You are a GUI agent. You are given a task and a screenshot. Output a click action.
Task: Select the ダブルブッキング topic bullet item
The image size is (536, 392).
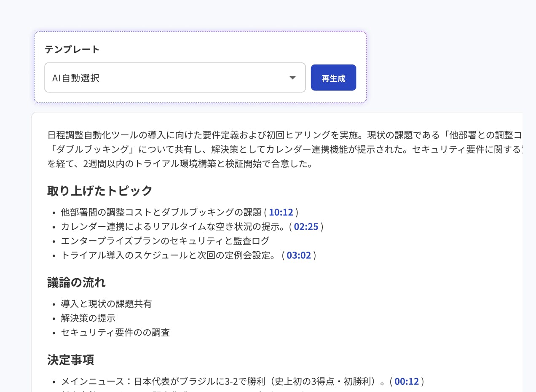(177, 212)
